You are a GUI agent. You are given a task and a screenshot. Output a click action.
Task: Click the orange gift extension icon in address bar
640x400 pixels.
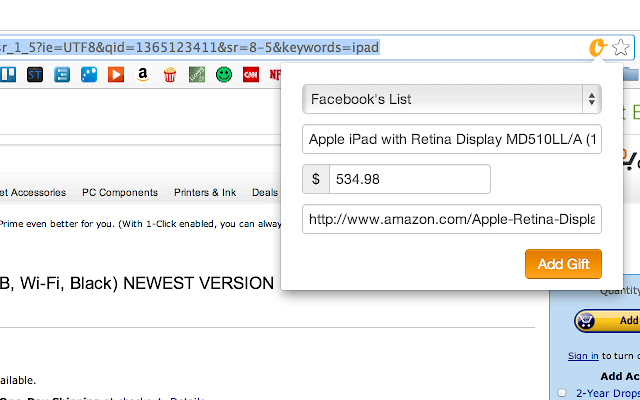point(598,47)
